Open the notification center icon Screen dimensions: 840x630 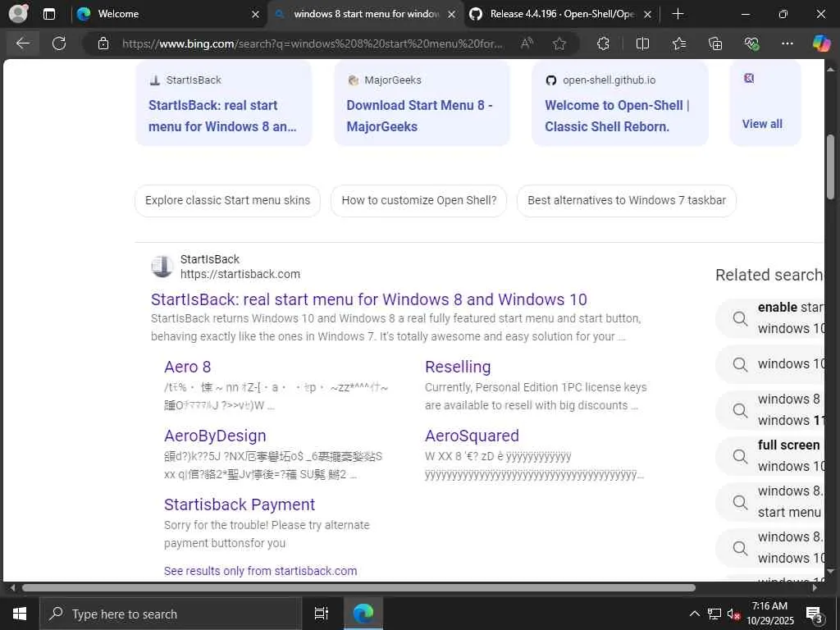tap(815, 614)
